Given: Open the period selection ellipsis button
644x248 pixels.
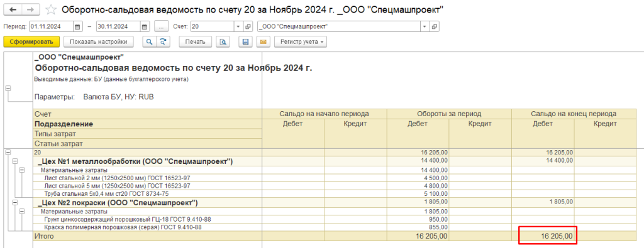Looking at the screenshot, I should coord(162,26).
